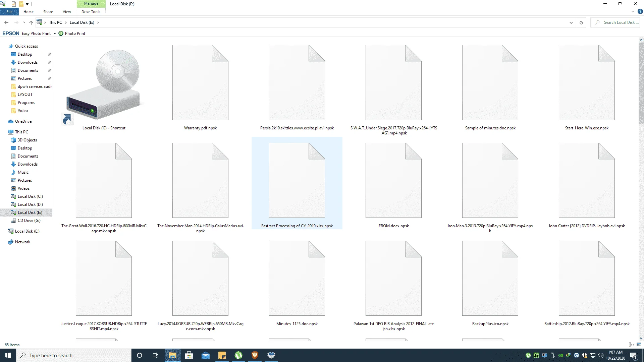Open the Drive Tools tab
644x362 pixels.
91,12
